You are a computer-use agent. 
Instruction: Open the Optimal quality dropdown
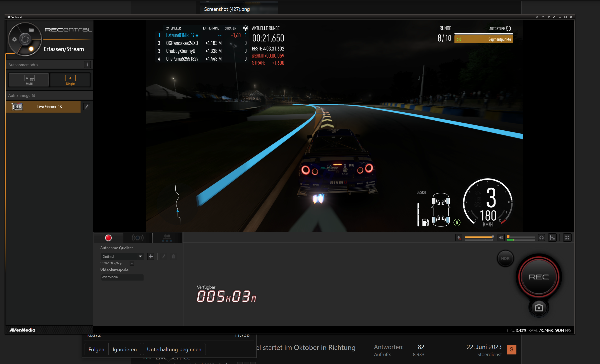pos(122,256)
